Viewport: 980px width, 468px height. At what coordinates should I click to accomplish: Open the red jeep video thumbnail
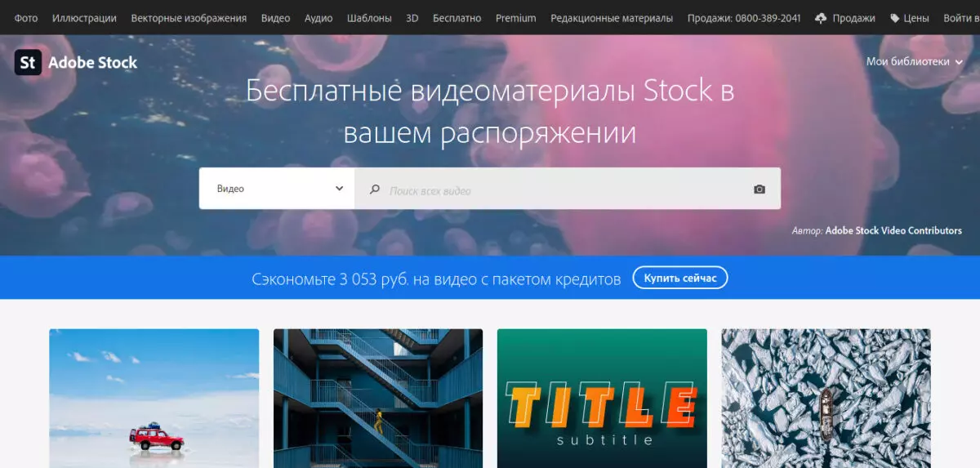[x=154, y=399]
